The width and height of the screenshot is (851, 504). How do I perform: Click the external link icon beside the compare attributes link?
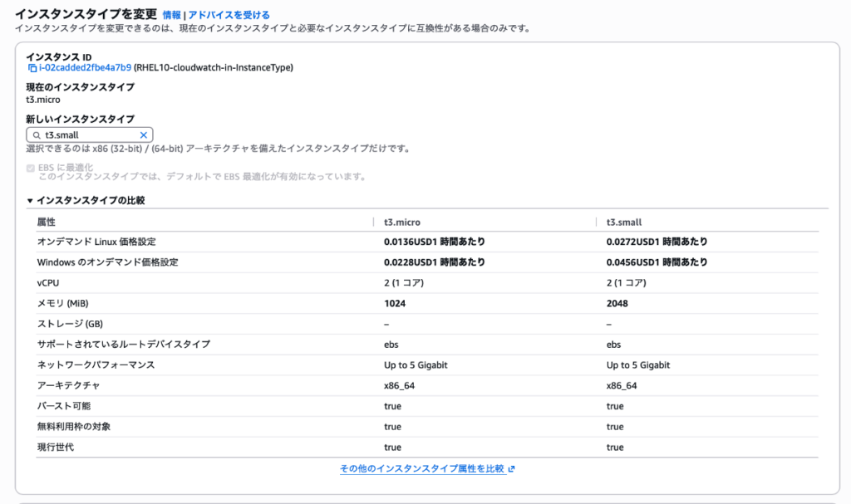(512, 469)
